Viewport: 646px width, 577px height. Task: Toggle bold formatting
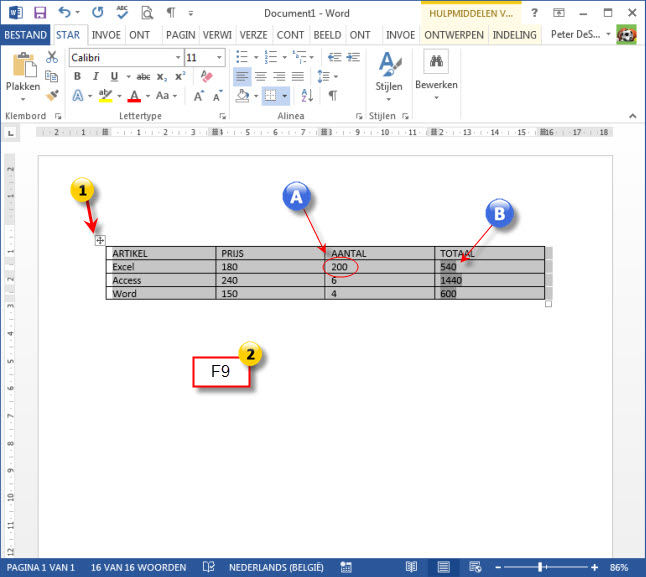pyautogui.click(x=77, y=76)
